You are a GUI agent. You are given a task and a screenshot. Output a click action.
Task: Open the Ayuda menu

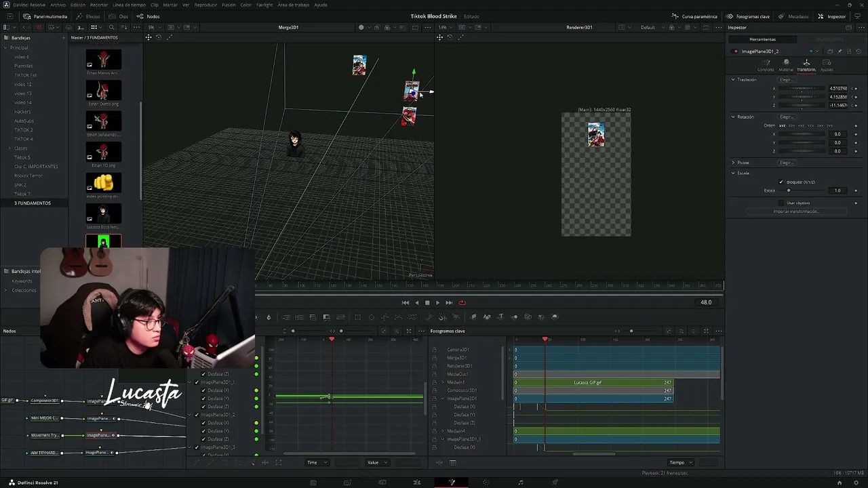[320, 5]
